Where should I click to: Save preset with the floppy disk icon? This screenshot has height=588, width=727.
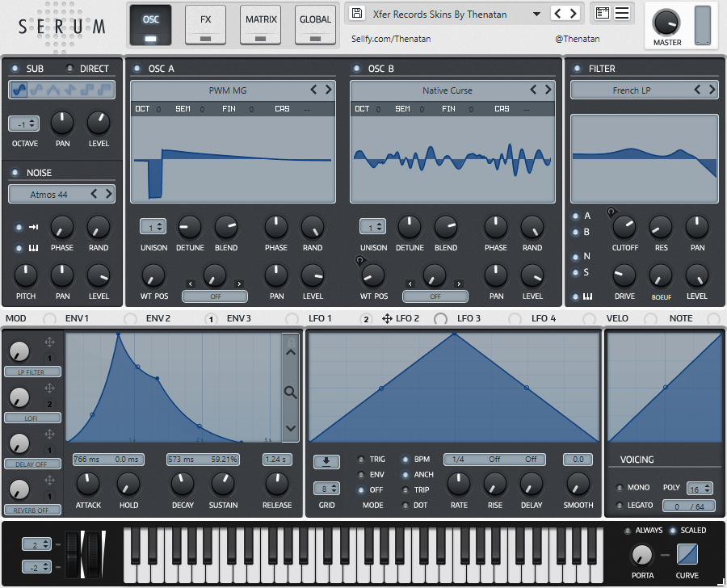[357, 14]
